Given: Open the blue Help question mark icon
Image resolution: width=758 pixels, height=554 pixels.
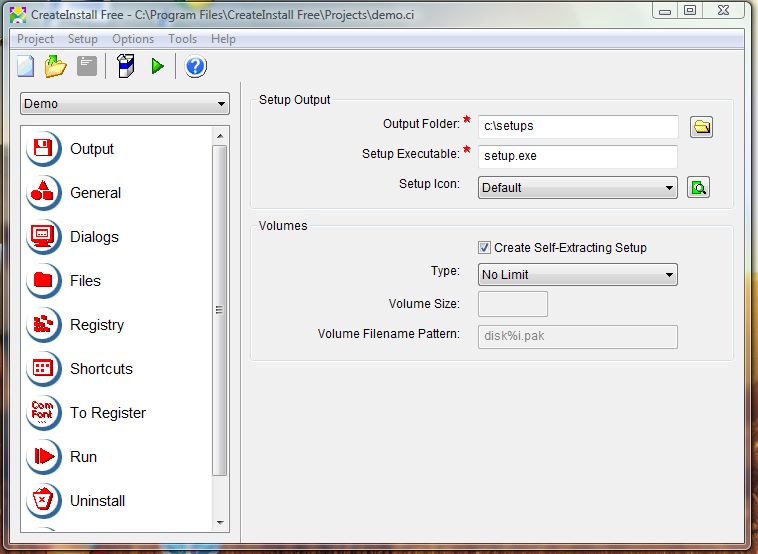Looking at the screenshot, I should 195,66.
